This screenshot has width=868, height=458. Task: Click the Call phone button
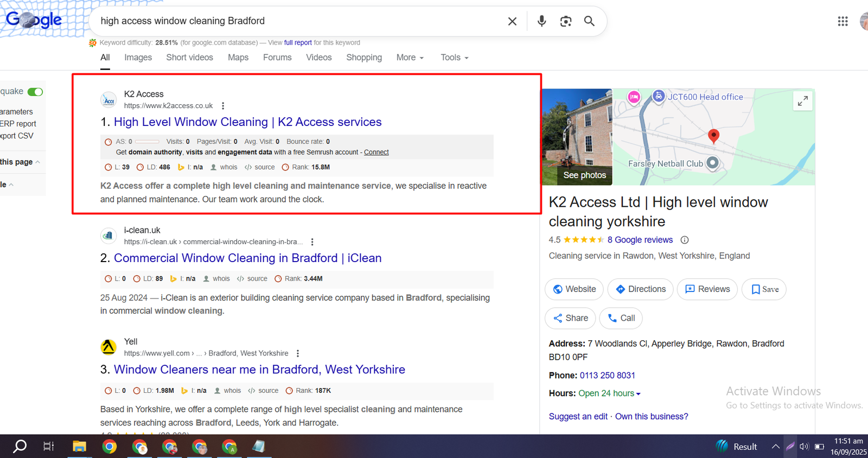tap(621, 318)
